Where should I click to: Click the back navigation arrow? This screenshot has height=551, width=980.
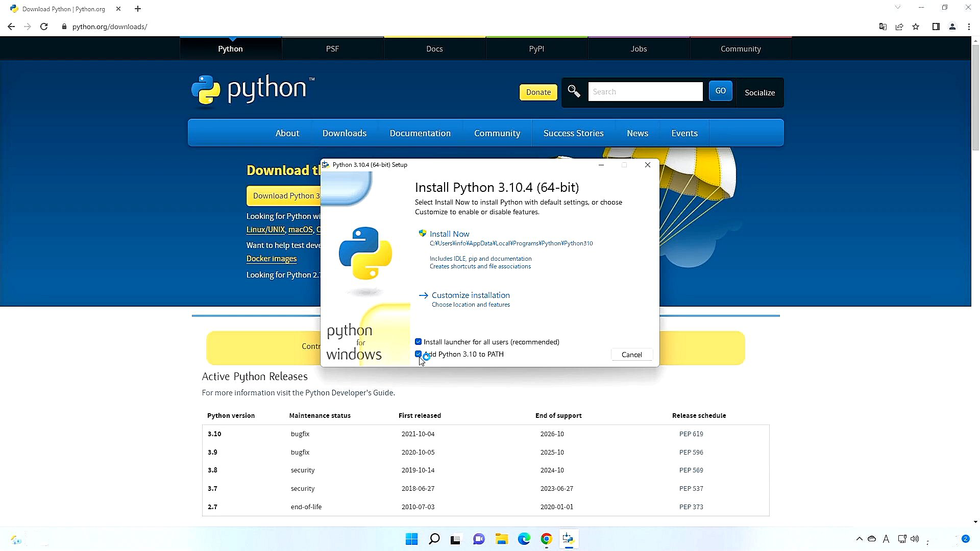click(x=11, y=27)
